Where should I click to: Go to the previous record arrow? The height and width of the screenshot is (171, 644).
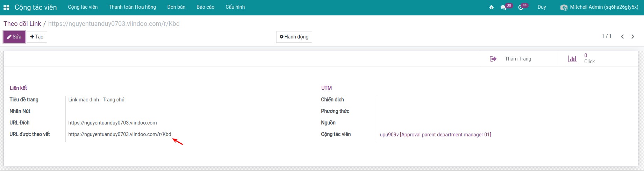pos(622,37)
